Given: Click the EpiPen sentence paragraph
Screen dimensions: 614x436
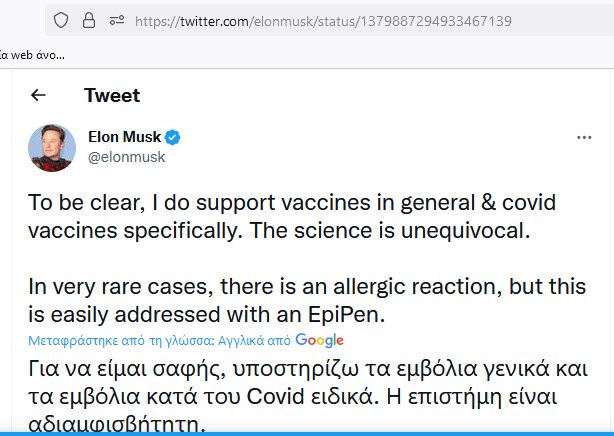Looking at the screenshot, I should (x=307, y=300).
